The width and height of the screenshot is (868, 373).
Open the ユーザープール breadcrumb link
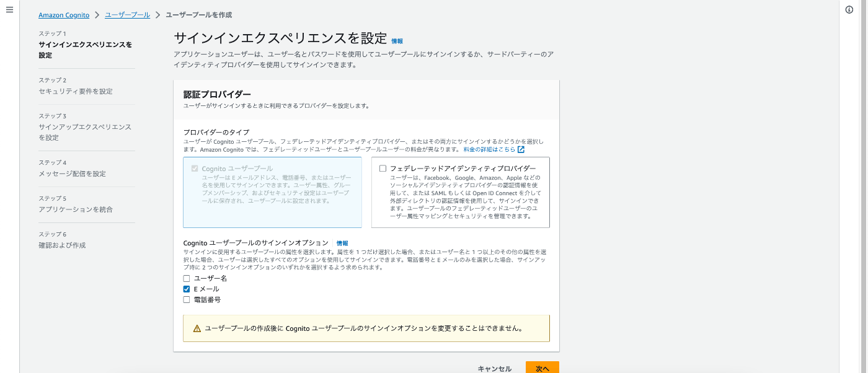coord(127,15)
